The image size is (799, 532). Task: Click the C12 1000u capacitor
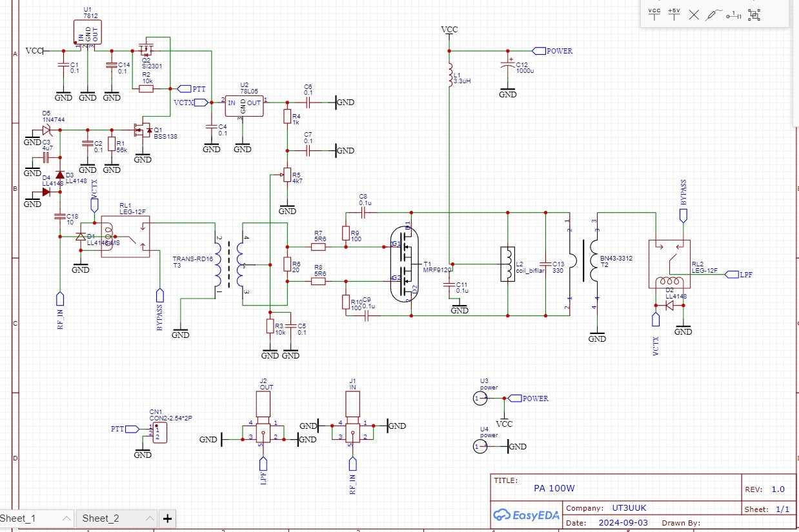508,66
